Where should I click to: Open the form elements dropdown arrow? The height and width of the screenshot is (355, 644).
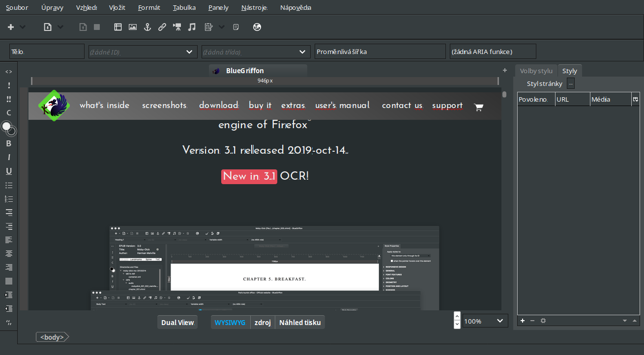[222, 27]
